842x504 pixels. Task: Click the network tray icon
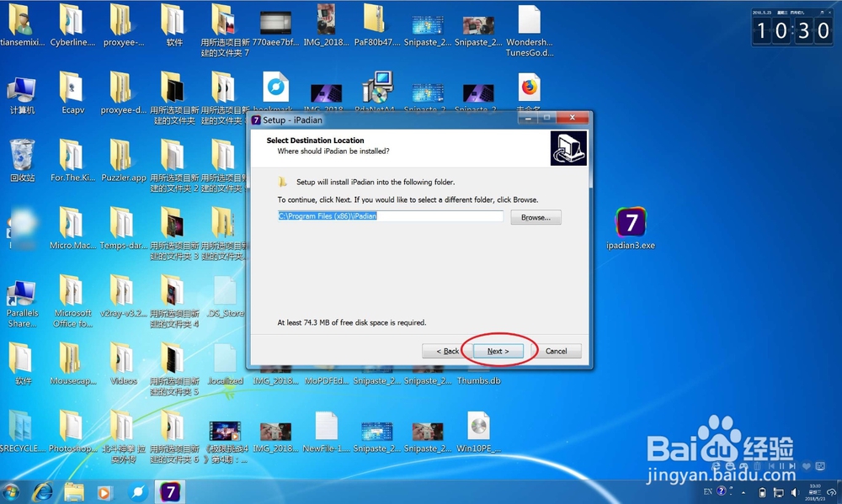point(778,492)
